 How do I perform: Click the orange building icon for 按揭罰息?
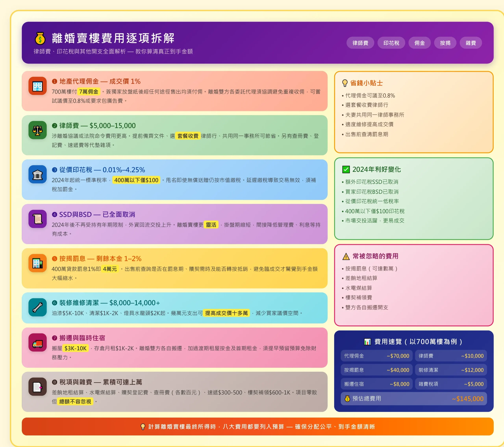[37, 263]
